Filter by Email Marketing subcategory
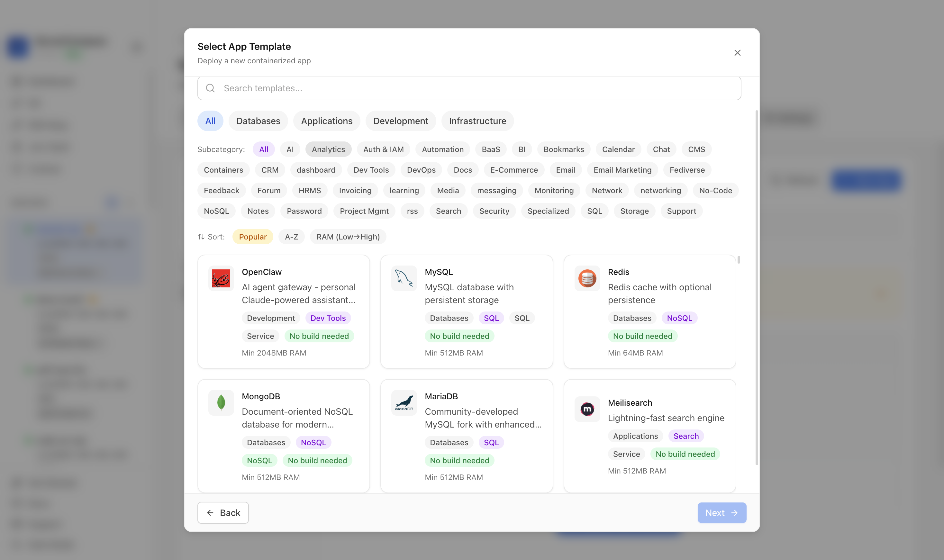Image resolution: width=944 pixels, height=560 pixels. click(x=622, y=170)
